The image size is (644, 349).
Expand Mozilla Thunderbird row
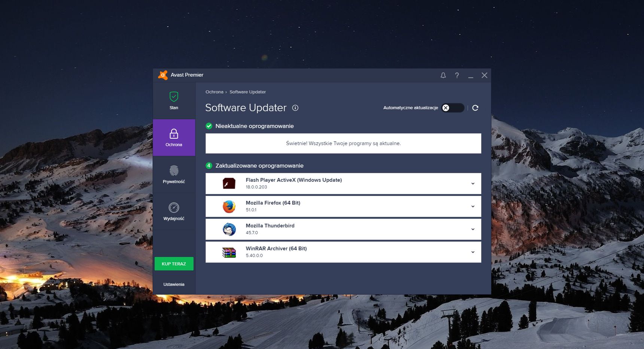(x=473, y=229)
